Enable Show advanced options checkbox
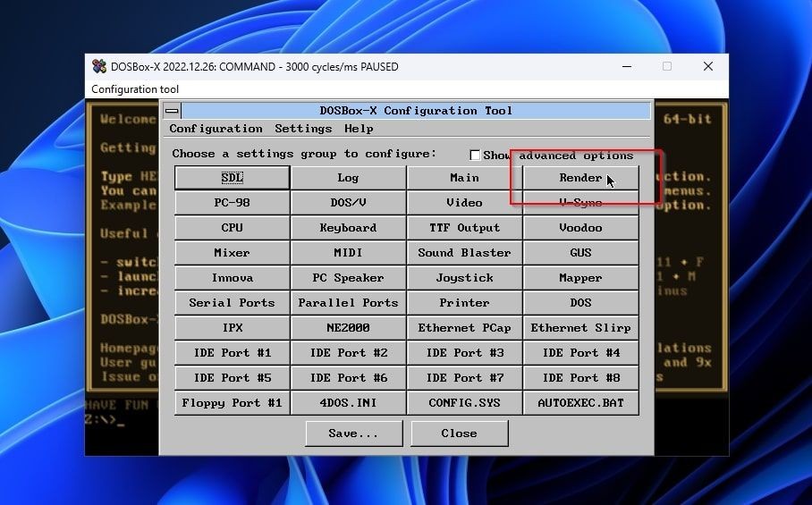The height and width of the screenshot is (505, 812). pos(474,155)
